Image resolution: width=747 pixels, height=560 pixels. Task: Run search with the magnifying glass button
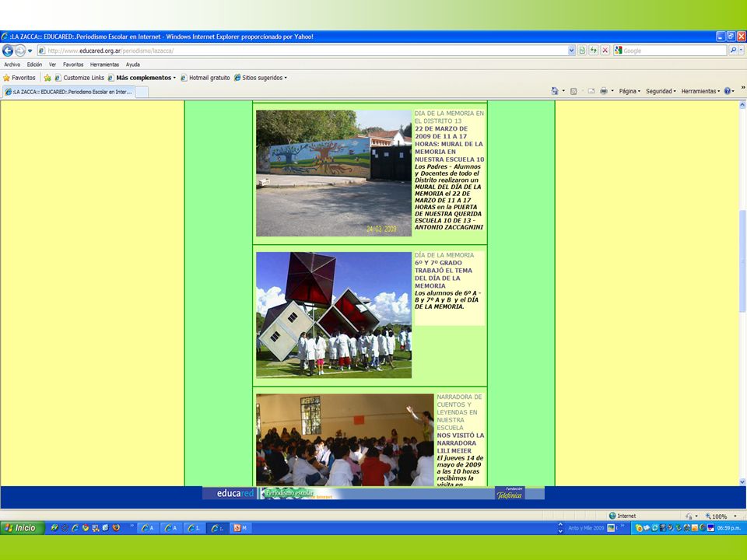(733, 51)
